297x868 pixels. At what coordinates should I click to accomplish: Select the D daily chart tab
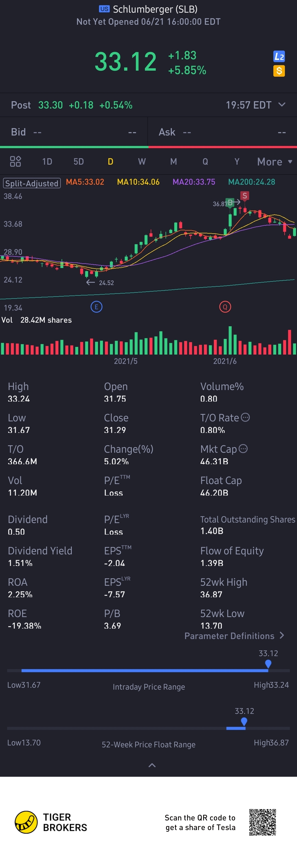(x=110, y=162)
